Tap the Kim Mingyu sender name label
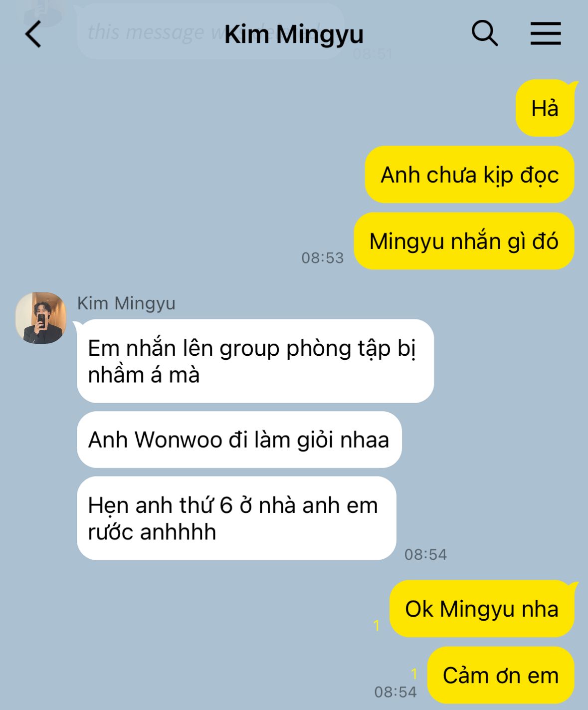 pyautogui.click(x=126, y=303)
